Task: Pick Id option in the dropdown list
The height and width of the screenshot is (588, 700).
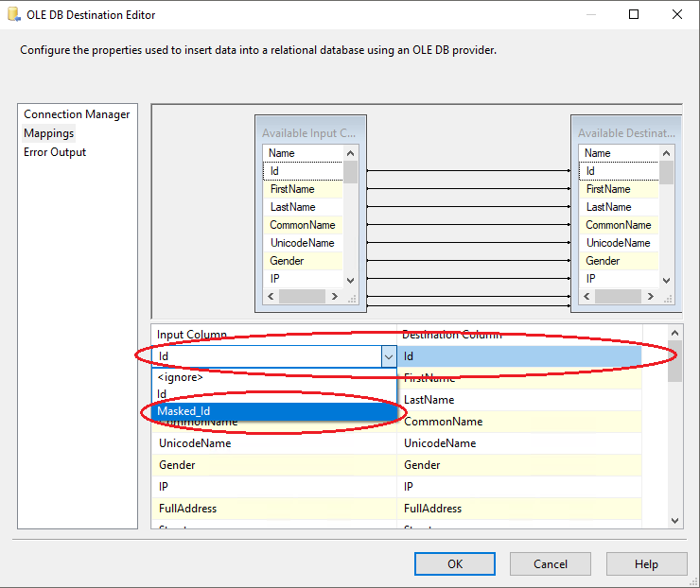Action: point(163,394)
